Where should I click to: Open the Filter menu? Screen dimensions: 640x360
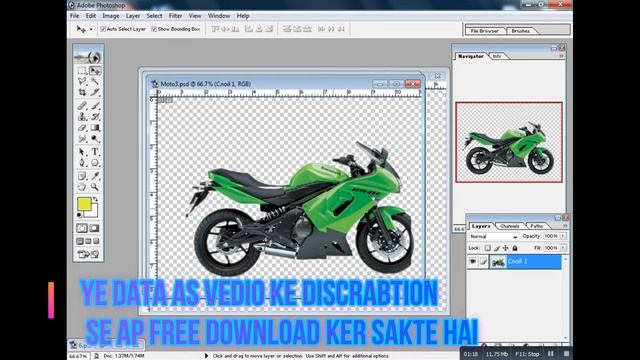click(x=176, y=16)
